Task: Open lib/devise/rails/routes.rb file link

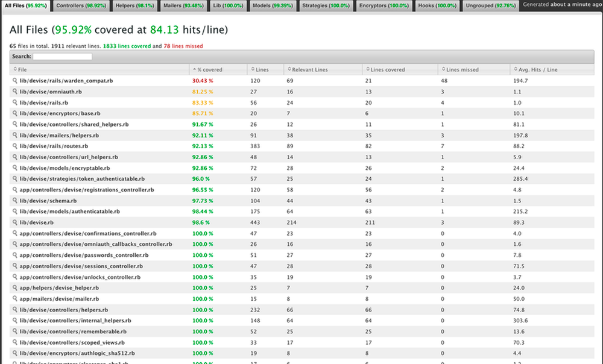Action: tap(54, 146)
